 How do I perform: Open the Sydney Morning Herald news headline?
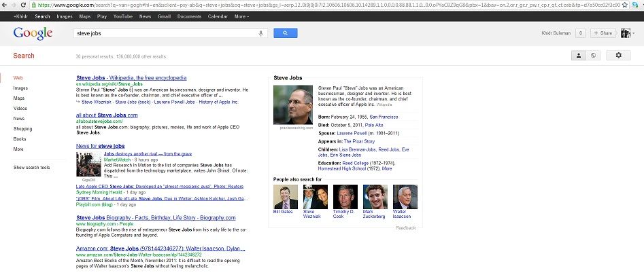[x=160, y=187]
